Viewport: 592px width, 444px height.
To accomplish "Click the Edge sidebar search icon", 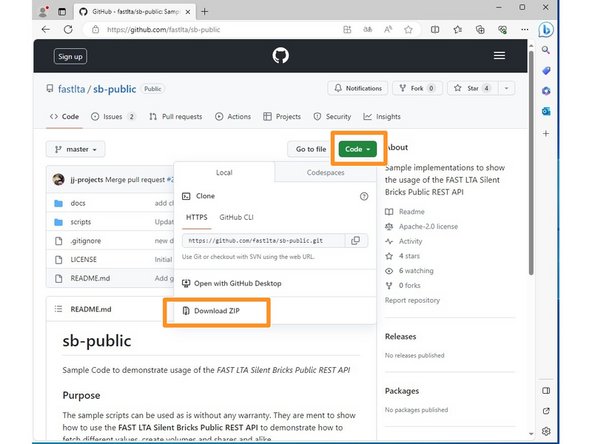I will point(546,50).
